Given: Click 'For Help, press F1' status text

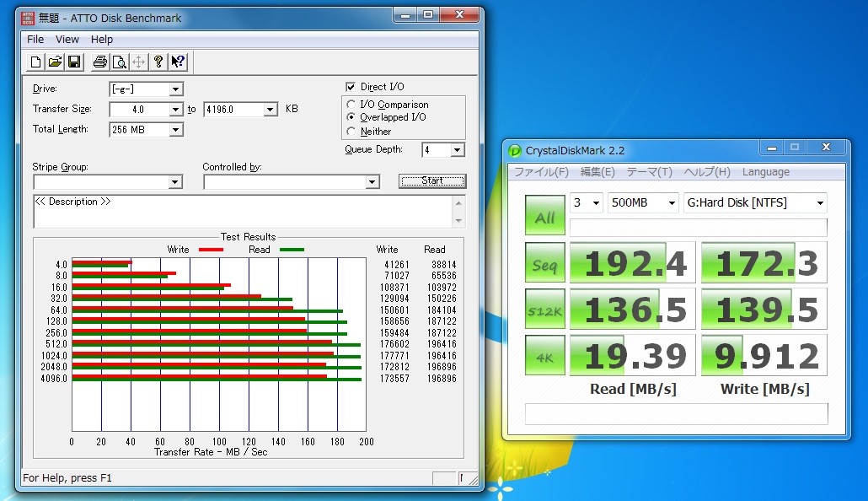Looking at the screenshot, I should tap(67, 477).
